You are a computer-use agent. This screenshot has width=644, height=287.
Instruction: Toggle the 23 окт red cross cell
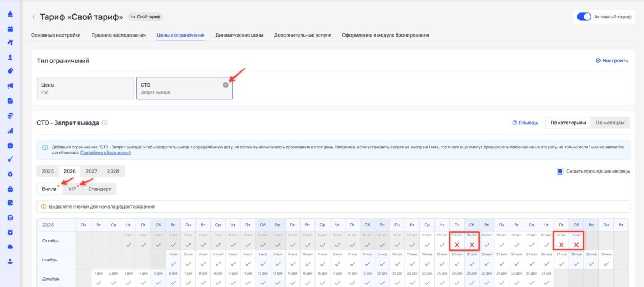click(x=457, y=240)
